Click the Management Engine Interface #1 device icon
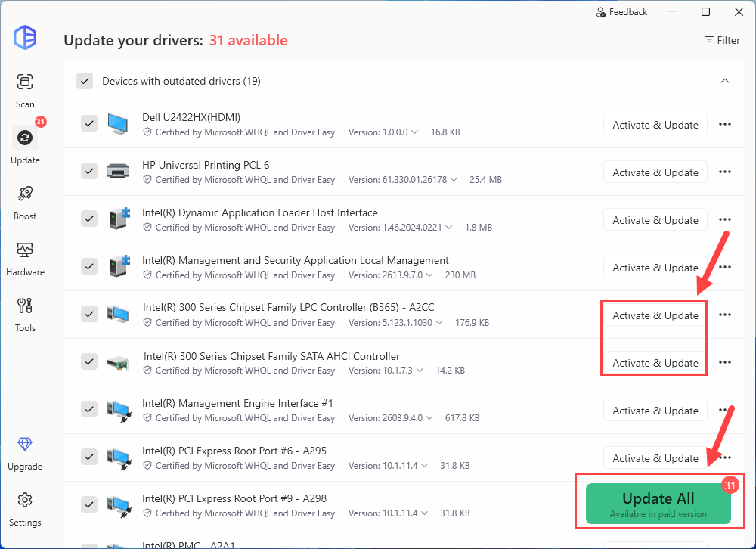Screen dimensions: 756x549 coord(119,411)
